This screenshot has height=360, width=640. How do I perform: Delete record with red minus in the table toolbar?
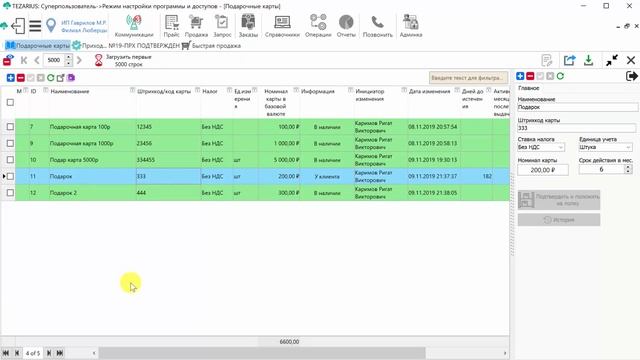click(20, 78)
